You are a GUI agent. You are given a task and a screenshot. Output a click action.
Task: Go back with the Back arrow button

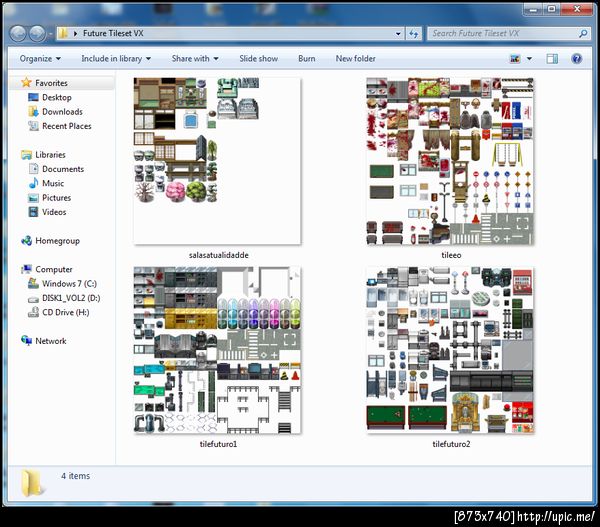click(18, 34)
